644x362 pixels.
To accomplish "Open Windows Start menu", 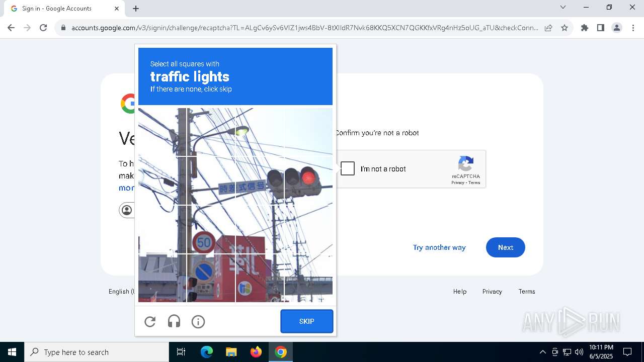I will (12, 352).
